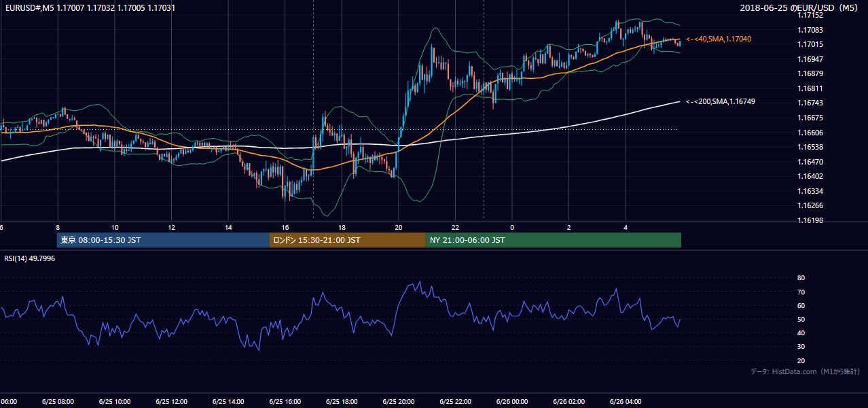Viewport: 868px width, 408px height.
Task: Click price level 1.16879 on the axis
Action: click(x=810, y=73)
